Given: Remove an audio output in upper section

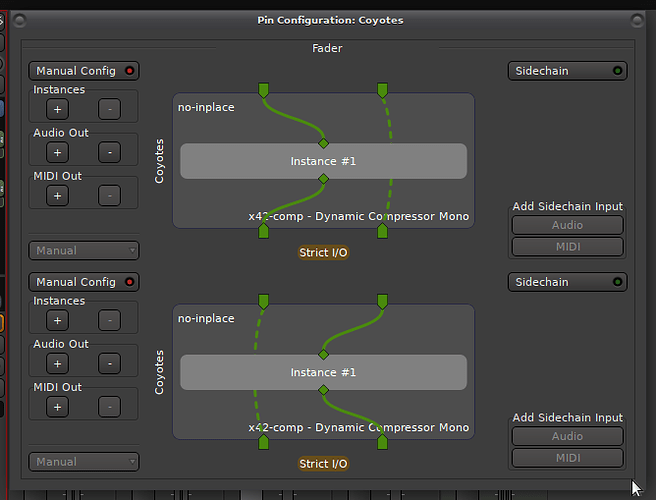Looking at the screenshot, I should pyautogui.click(x=110, y=152).
